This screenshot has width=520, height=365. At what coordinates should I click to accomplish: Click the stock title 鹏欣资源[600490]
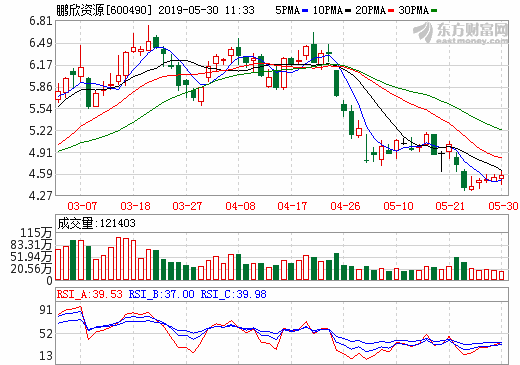(104, 11)
